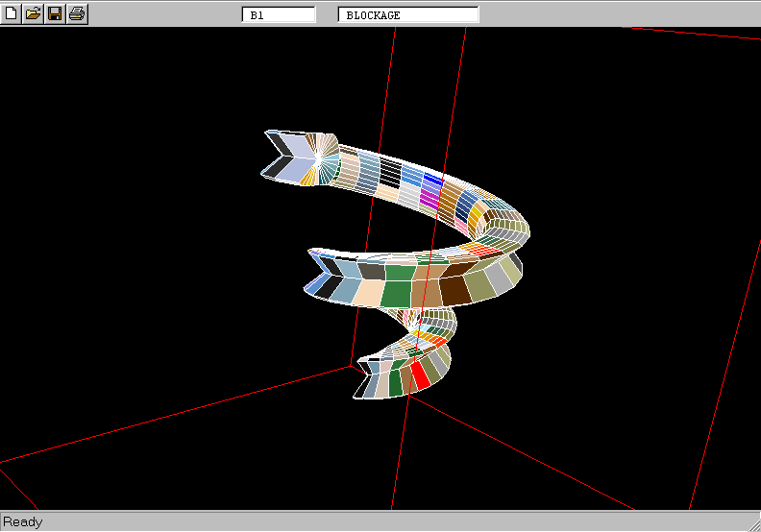Click the olive green cell on the middle coil
761x532 pixels.
pos(479,286)
